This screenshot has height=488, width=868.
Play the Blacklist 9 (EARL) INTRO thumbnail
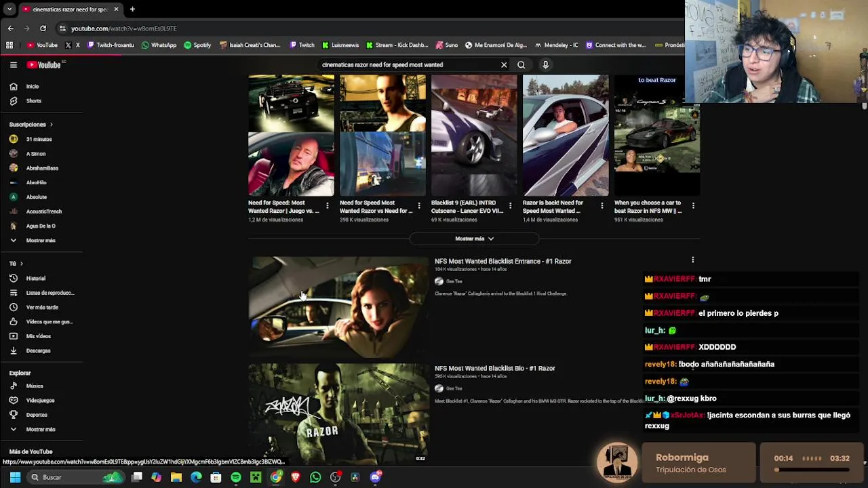click(x=474, y=135)
